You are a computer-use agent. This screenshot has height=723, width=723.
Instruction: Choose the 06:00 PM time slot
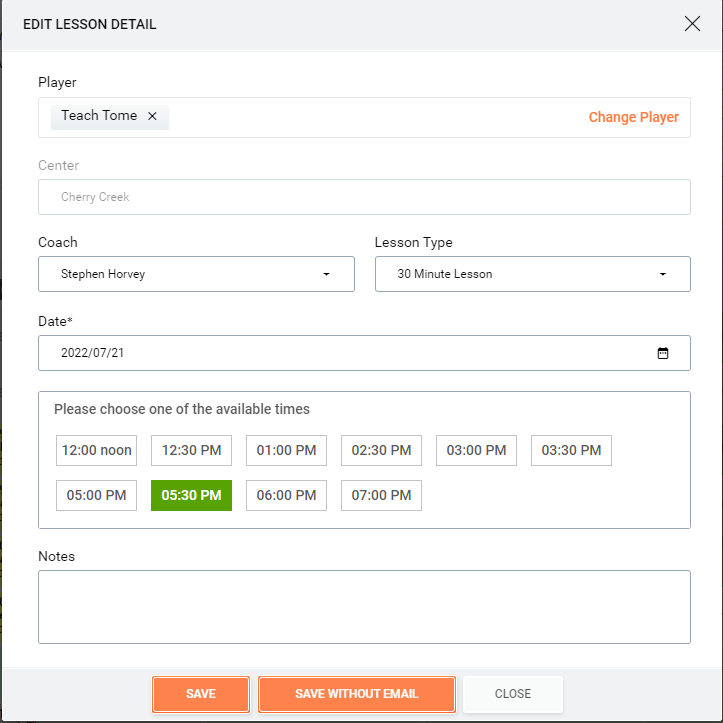[286, 495]
